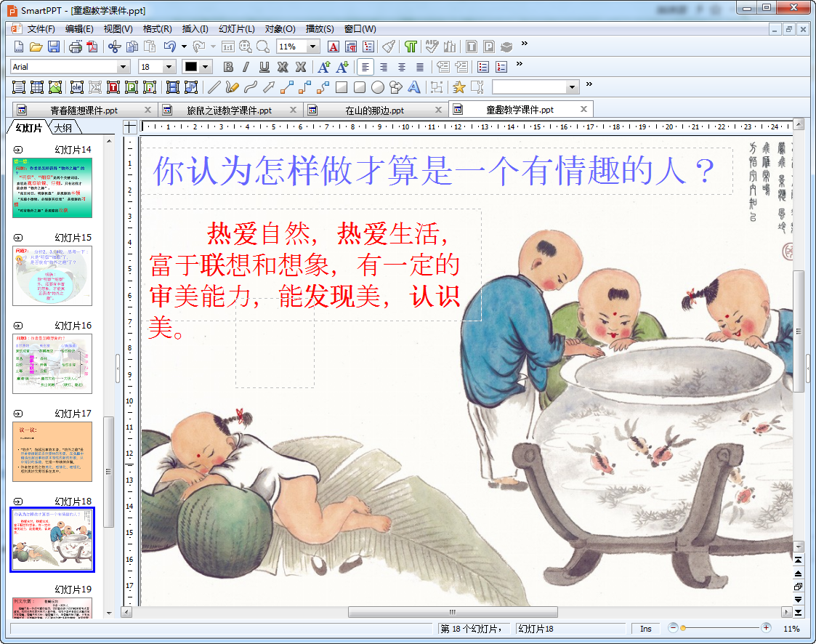Open the font size 18 dropdown
This screenshot has width=816, height=644.
(x=169, y=67)
